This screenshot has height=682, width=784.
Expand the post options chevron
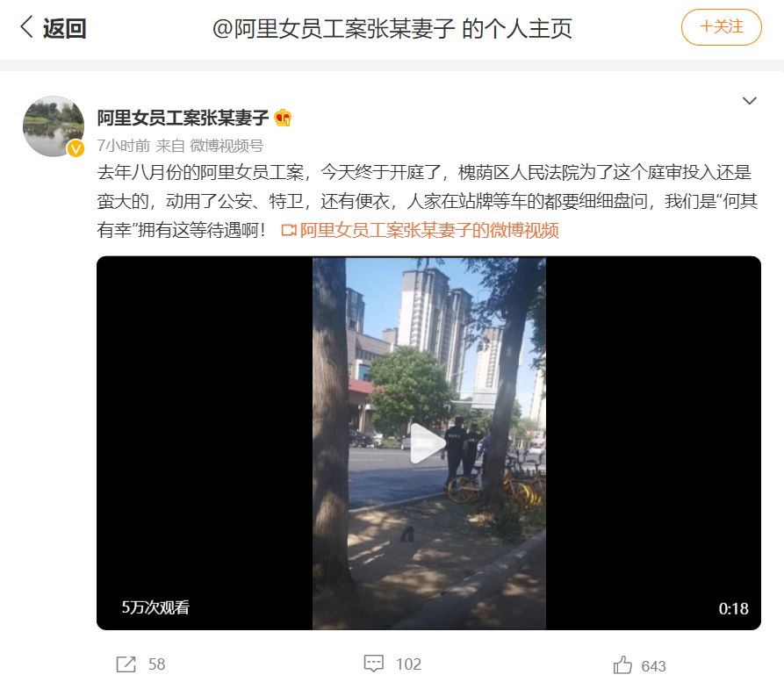[x=749, y=101]
